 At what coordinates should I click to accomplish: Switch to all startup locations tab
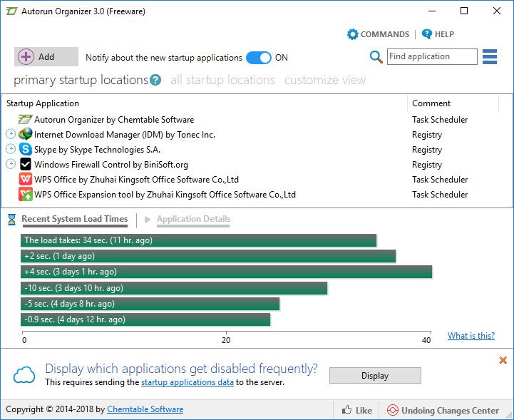pyautogui.click(x=222, y=81)
